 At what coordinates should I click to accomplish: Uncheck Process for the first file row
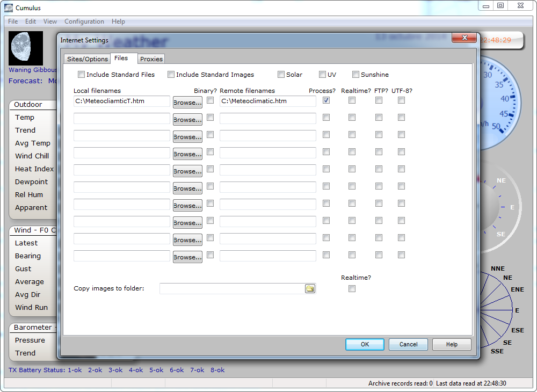point(326,100)
